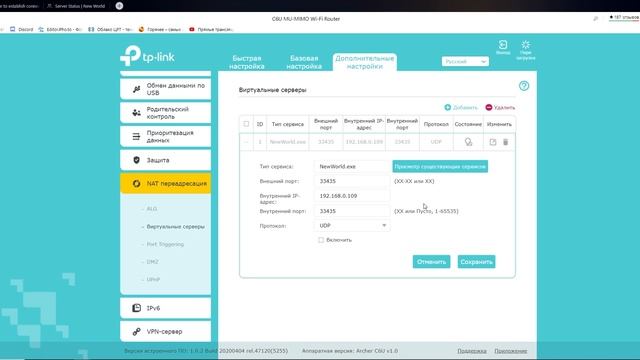
Task: Click the reboot icon in the header
Action: click(526, 44)
